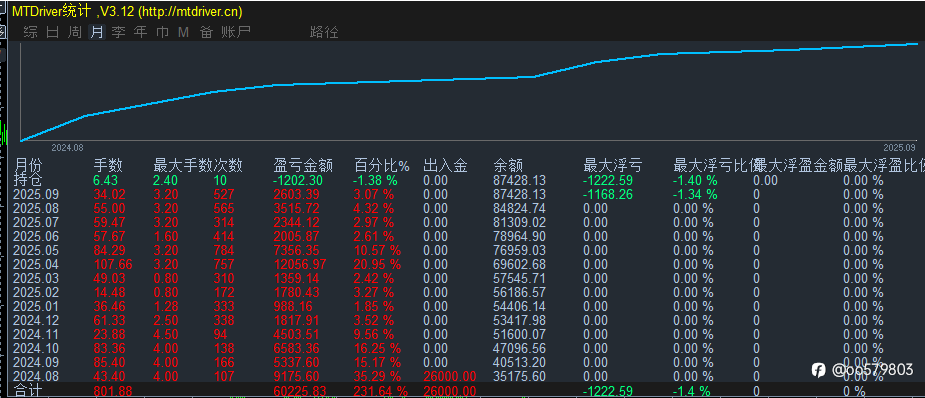The width and height of the screenshot is (925, 398).
Task: Click the percentage cell 16.25 %
Action: [378, 348]
